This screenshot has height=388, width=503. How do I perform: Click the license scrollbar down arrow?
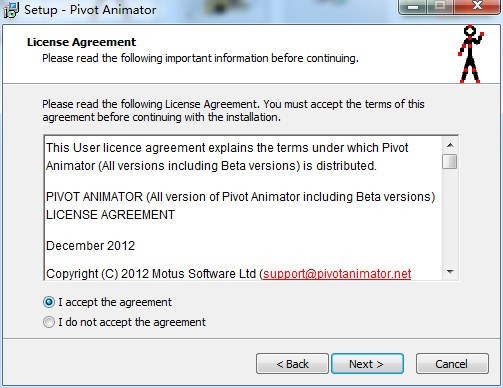(450, 272)
